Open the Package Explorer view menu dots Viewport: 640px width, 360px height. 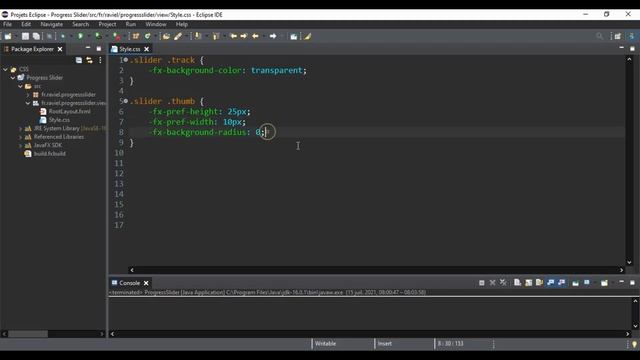pyautogui.click(x=100, y=60)
